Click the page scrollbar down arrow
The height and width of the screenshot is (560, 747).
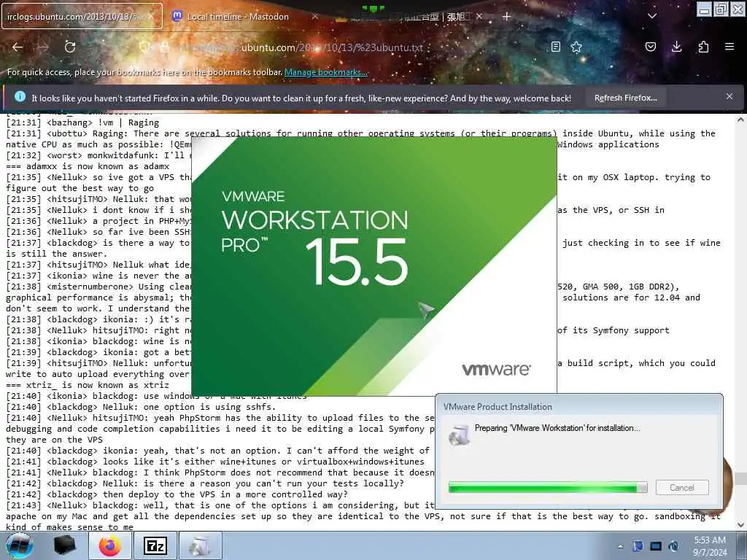coord(740,525)
